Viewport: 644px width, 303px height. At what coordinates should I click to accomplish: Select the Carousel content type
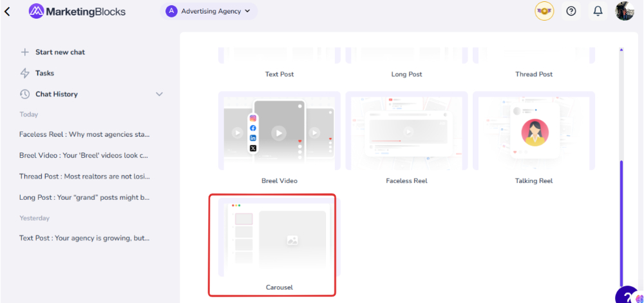point(272,244)
